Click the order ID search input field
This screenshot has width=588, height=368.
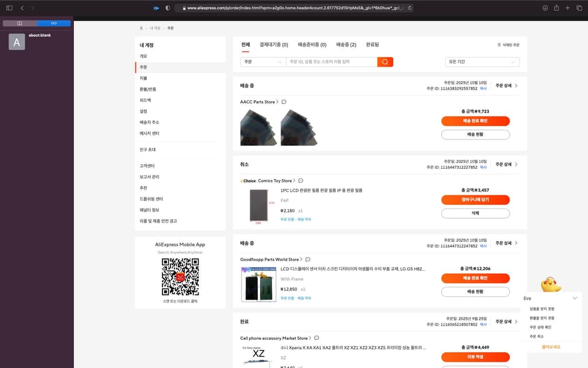click(x=331, y=62)
